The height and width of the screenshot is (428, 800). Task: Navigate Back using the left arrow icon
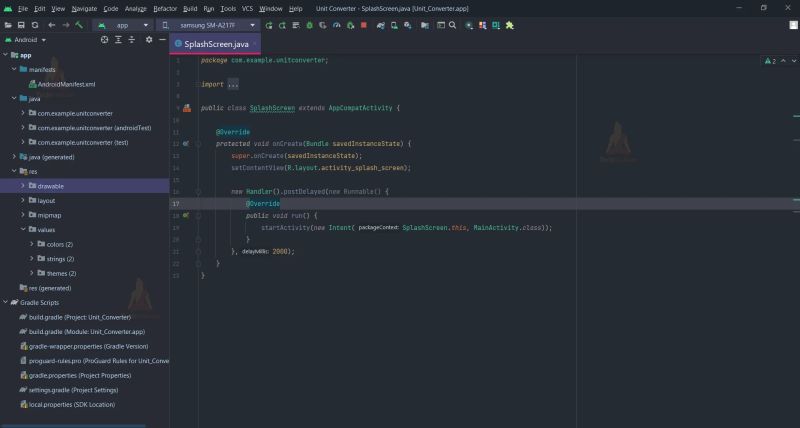pyautogui.click(x=52, y=25)
